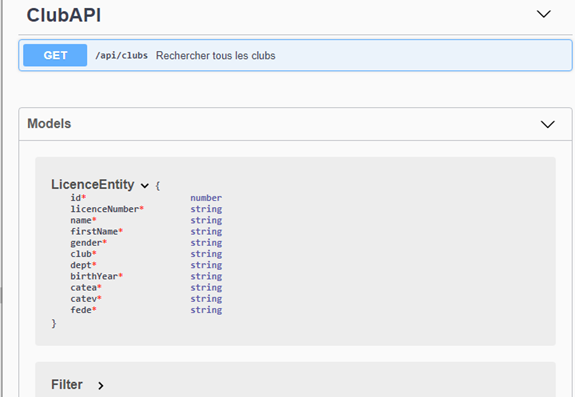Click the ClubAPI tag heading
The height and width of the screenshot is (397, 575).
click(64, 15)
